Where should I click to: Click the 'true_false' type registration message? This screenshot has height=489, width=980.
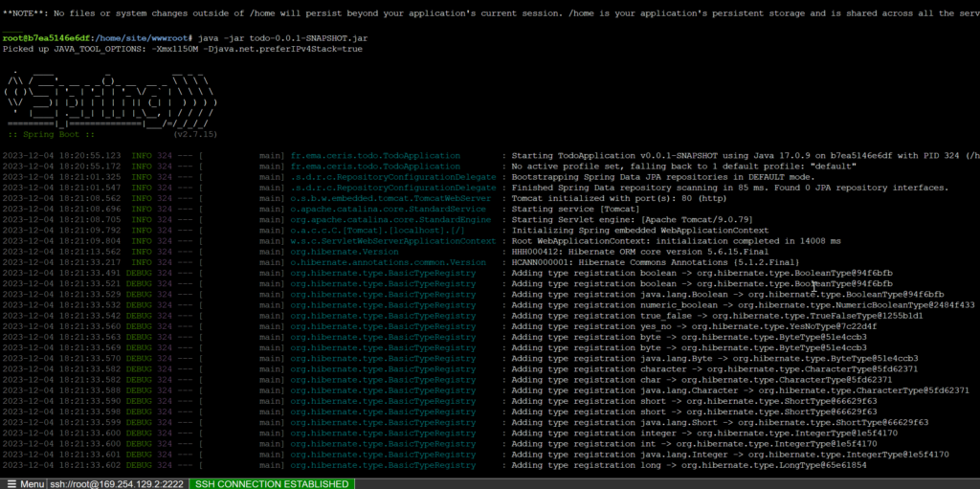(x=717, y=316)
